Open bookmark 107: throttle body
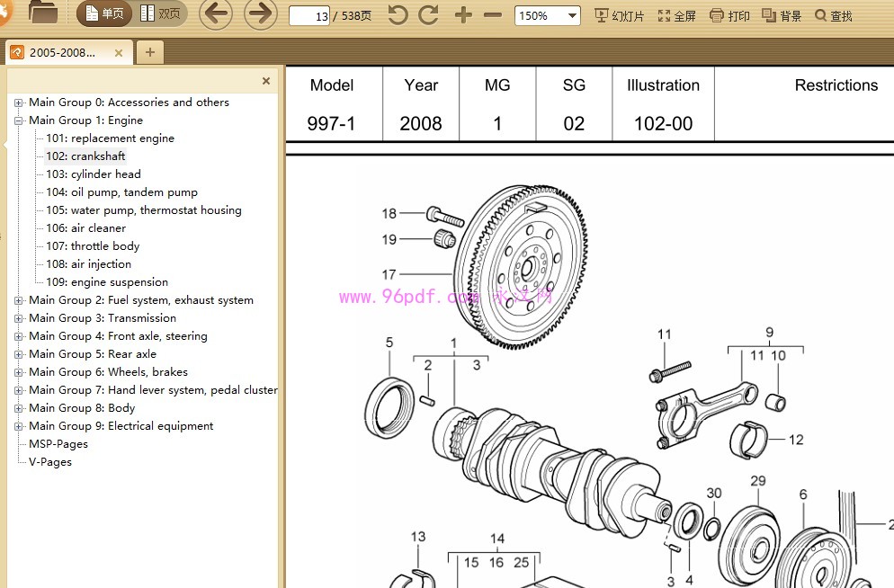Screen dimensions: 894x588 pos(93,245)
